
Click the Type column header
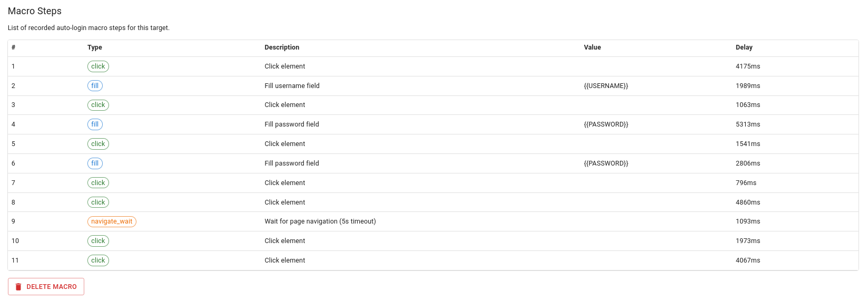95,47
